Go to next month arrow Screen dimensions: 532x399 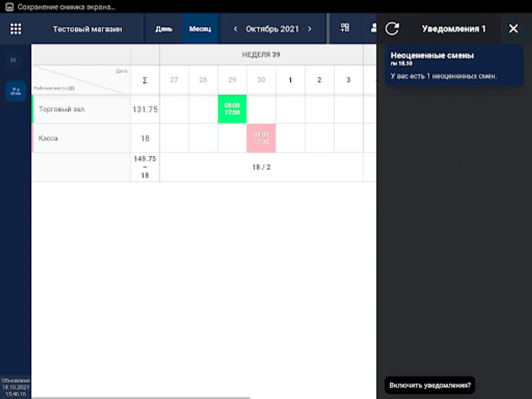[x=309, y=29]
